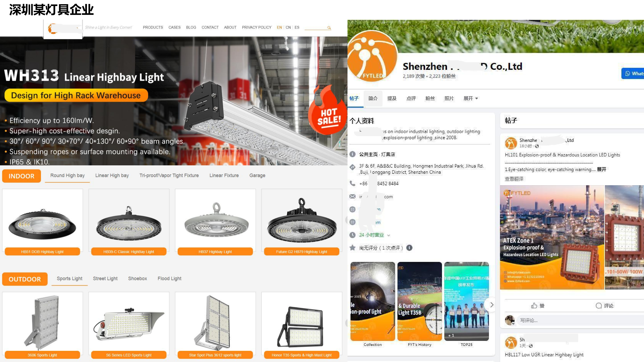Click the thumbs-up like icon on post
The image size is (644, 362).
click(534, 306)
